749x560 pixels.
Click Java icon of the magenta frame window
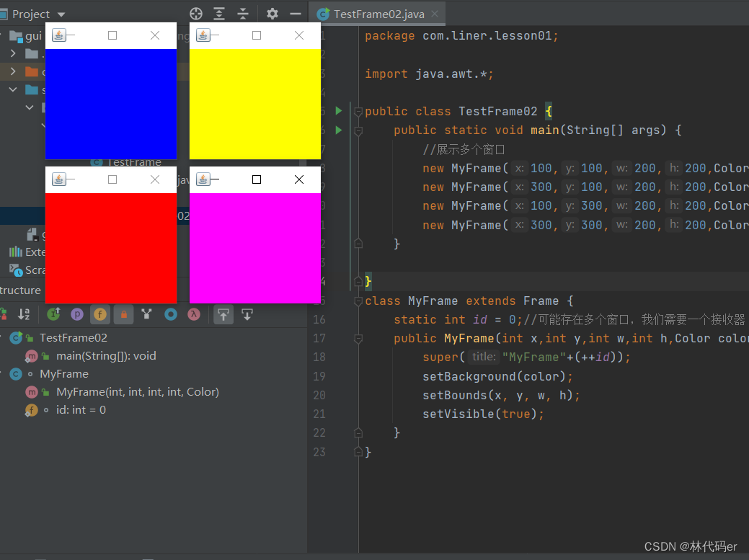click(203, 179)
